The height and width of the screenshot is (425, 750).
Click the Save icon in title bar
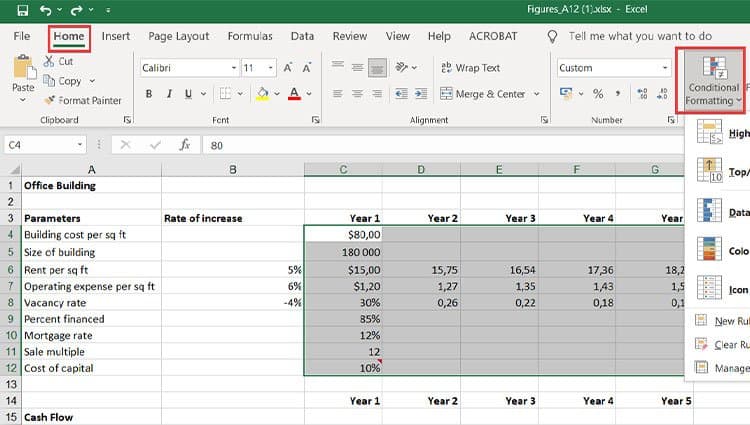coord(22,10)
